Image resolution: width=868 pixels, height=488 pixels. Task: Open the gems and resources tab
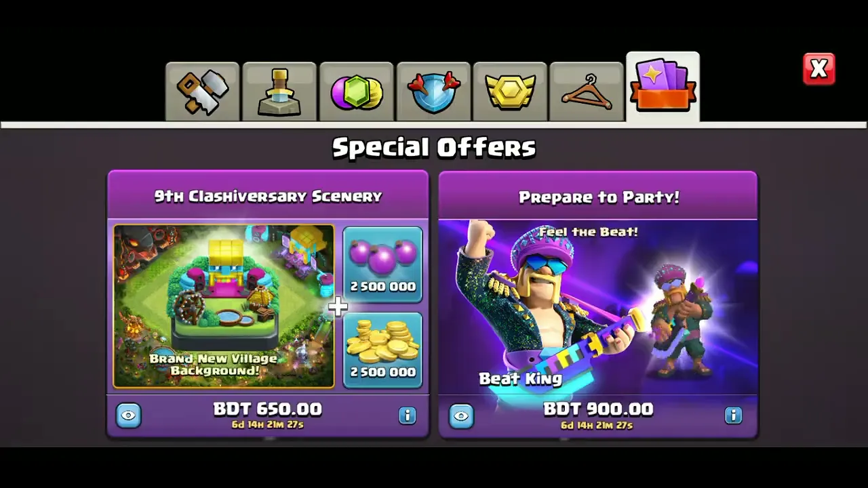pyautogui.click(x=356, y=92)
